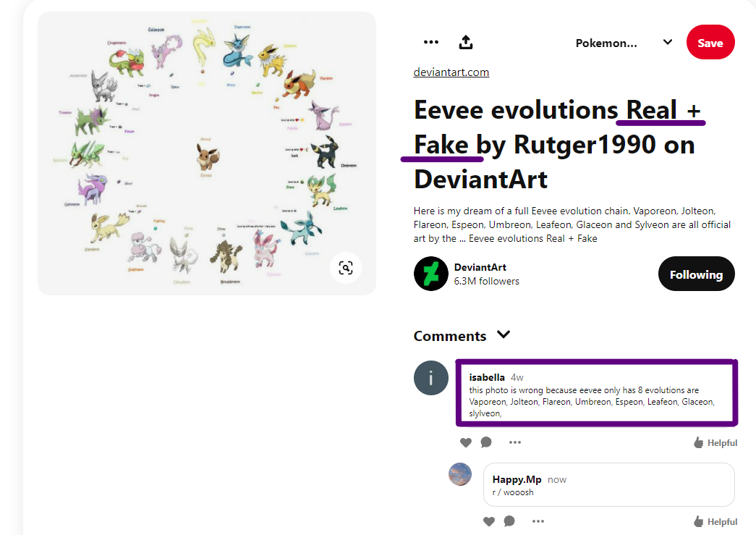756x535 pixels.
Task: Expand board options with the chevron arrow
Action: (x=667, y=42)
